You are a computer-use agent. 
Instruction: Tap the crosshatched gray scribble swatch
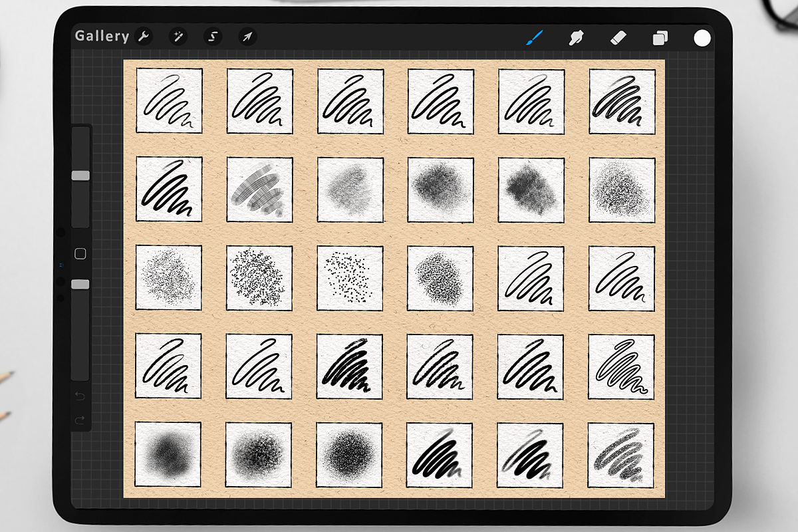coord(259,190)
